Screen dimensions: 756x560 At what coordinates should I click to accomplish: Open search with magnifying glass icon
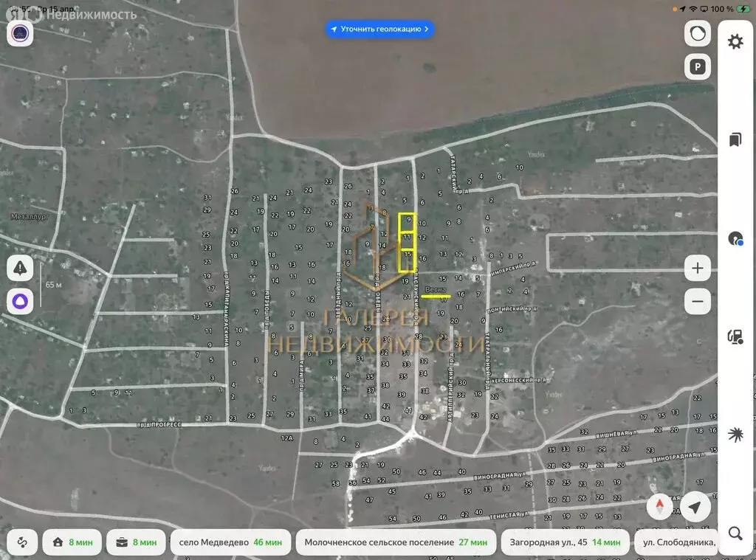pos(735,533)
